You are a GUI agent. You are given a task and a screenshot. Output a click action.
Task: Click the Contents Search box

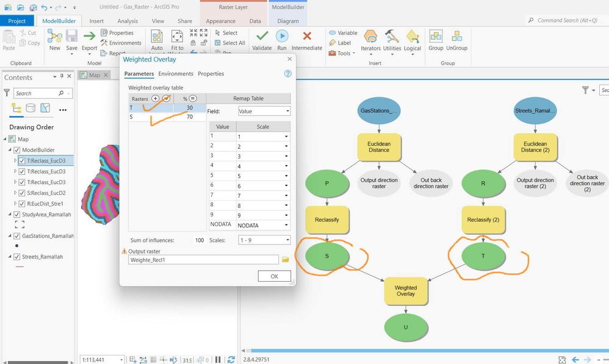(43, 93)
